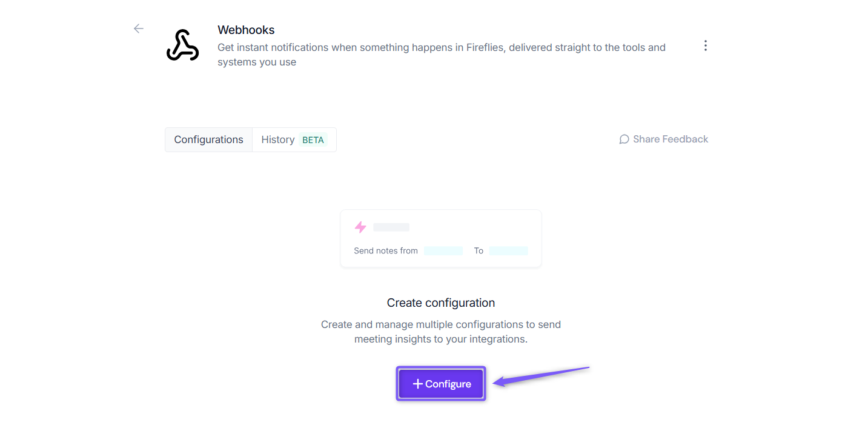Click the pink lightning bolt icon
This screenshot has width=868, height=425.
360,227
